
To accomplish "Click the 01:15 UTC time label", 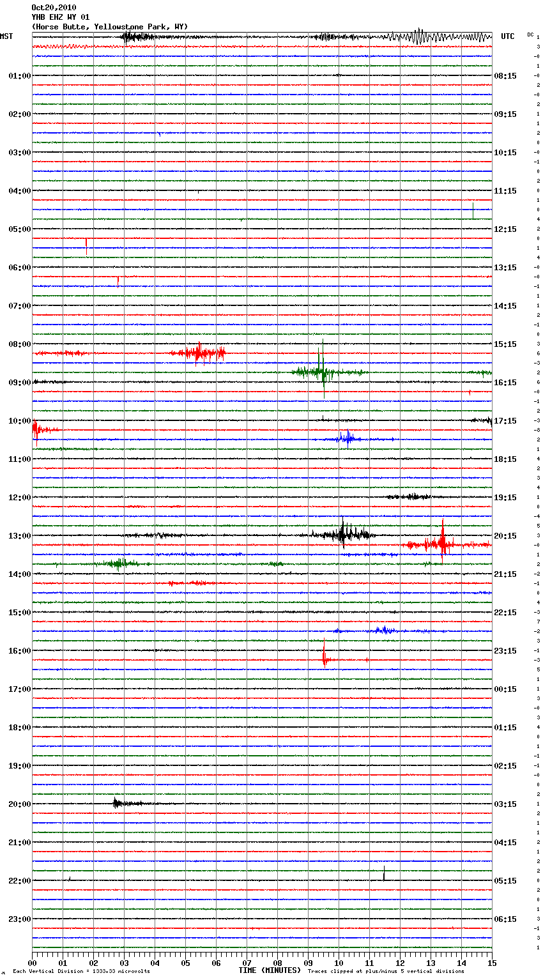I will tap(505, 728).
